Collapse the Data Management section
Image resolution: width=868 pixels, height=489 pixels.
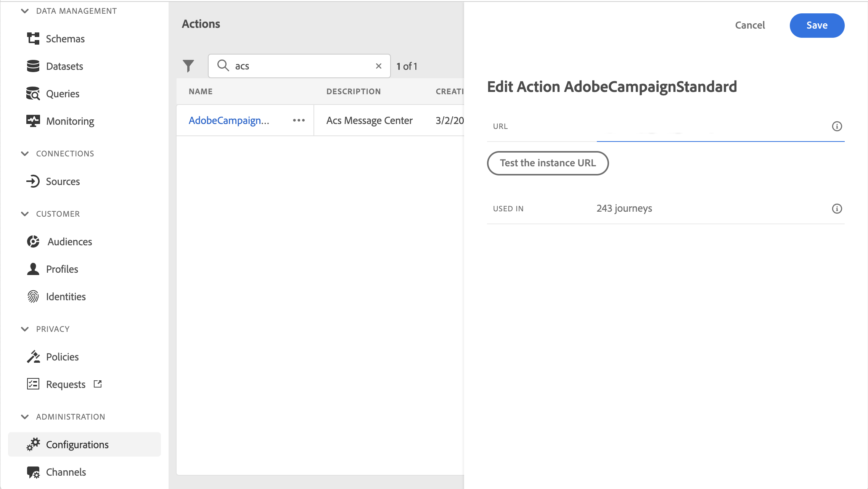click(x=25, y=11)
